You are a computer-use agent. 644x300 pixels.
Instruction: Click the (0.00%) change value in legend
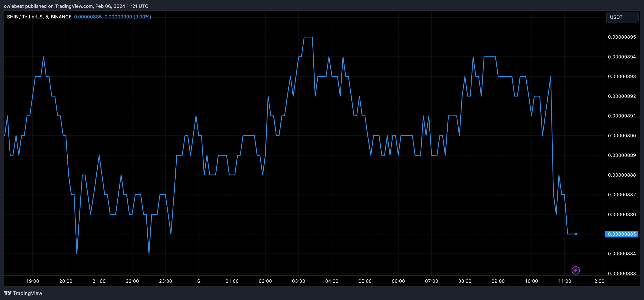point(142,17)
